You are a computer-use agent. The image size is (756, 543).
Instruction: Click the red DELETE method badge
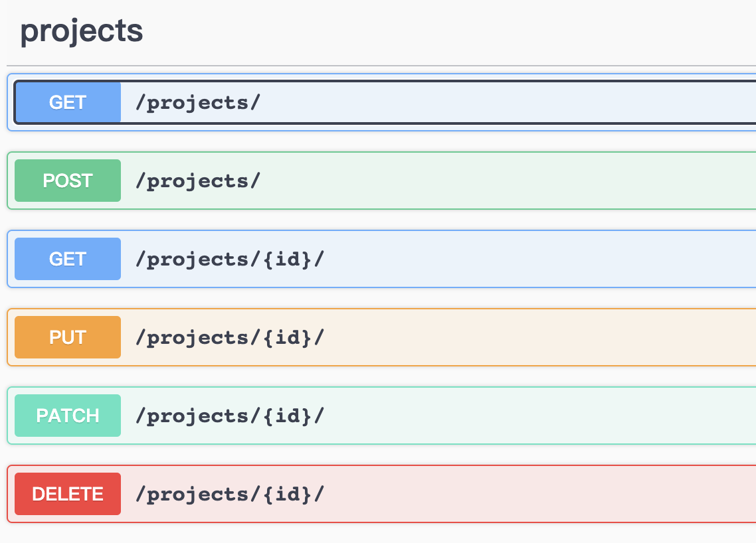[x=68, y=494]
